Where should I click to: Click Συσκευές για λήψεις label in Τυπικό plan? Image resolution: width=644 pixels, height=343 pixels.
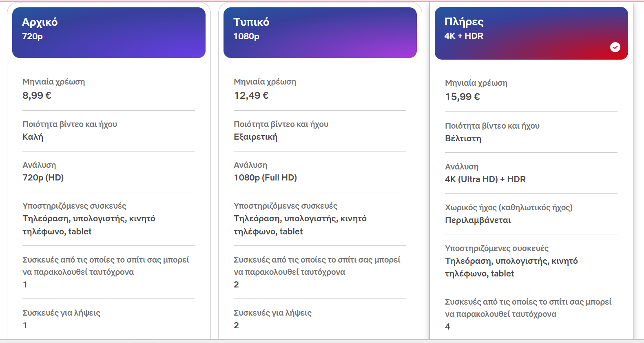272,313
